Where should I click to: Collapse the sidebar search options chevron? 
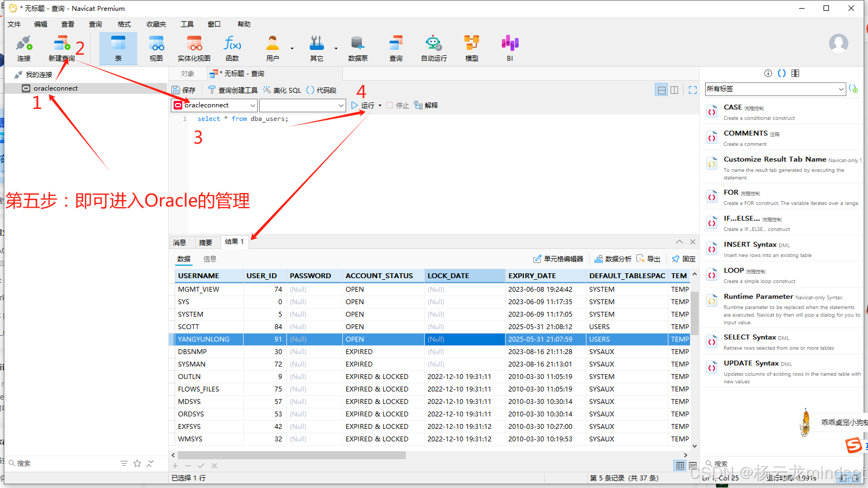point(150,463)
